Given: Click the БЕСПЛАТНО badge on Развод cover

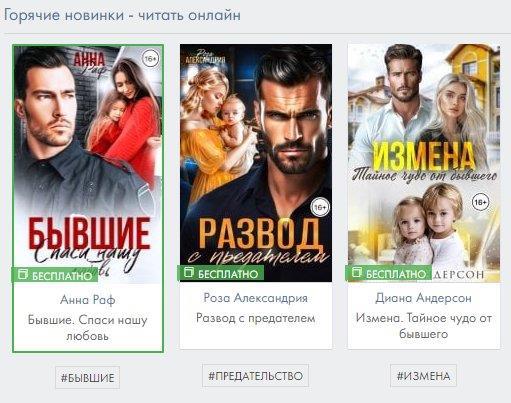Looking at the screenshot, I should click(x=221, y=273).
